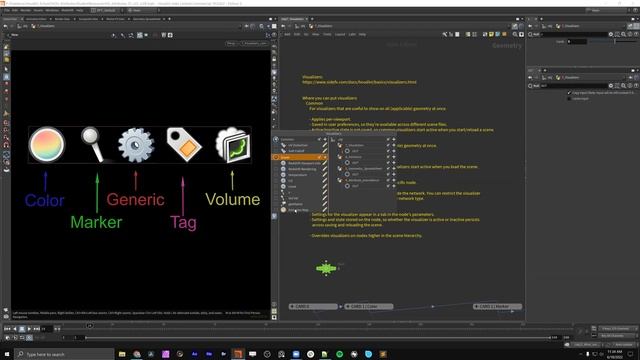Open After Effects from the taskbar

click(x=195, y=354)
